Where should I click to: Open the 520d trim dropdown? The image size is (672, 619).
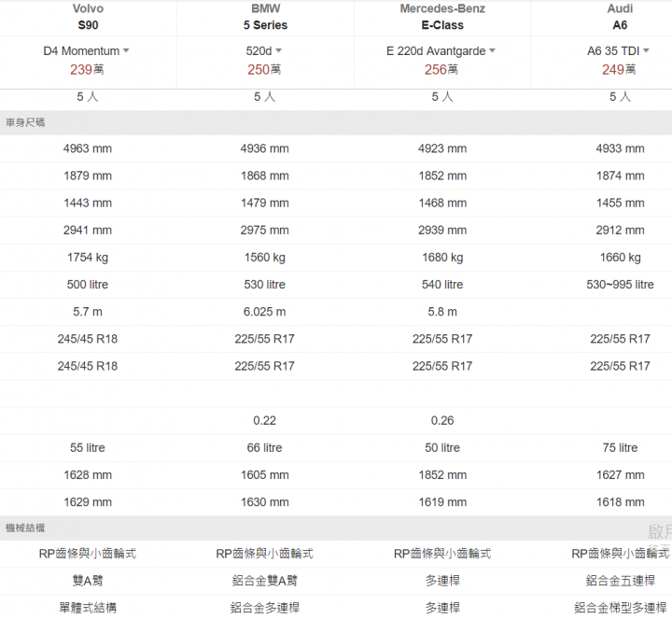pos(264,51)
